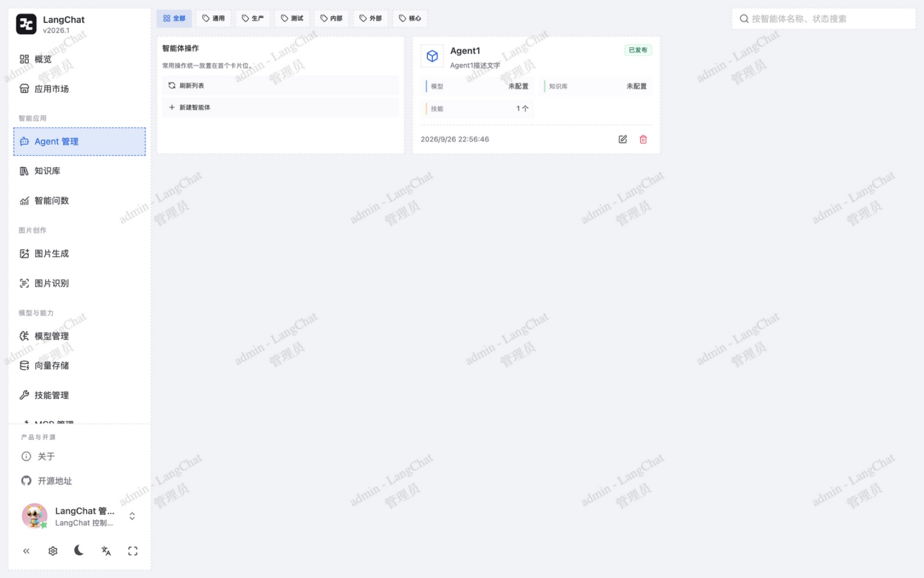Click the 2026/9/26 22:56:46 timestamp

(x=454, y=139)
